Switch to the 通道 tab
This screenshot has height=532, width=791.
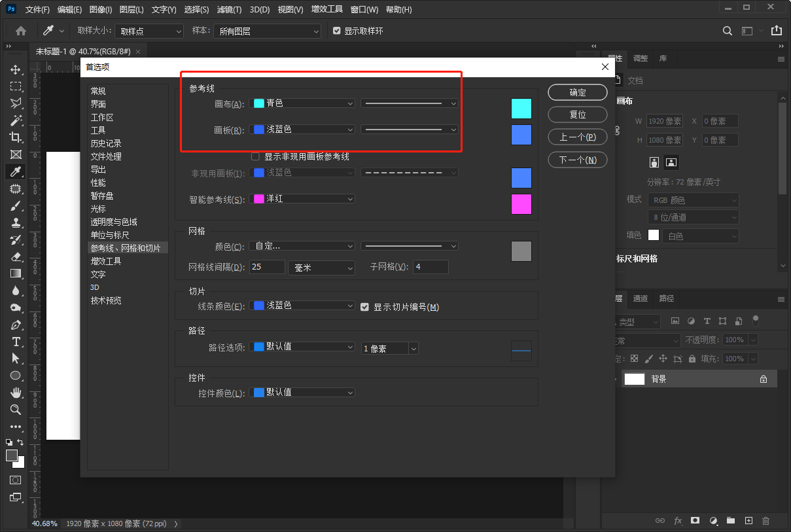(x=641, y=298)
